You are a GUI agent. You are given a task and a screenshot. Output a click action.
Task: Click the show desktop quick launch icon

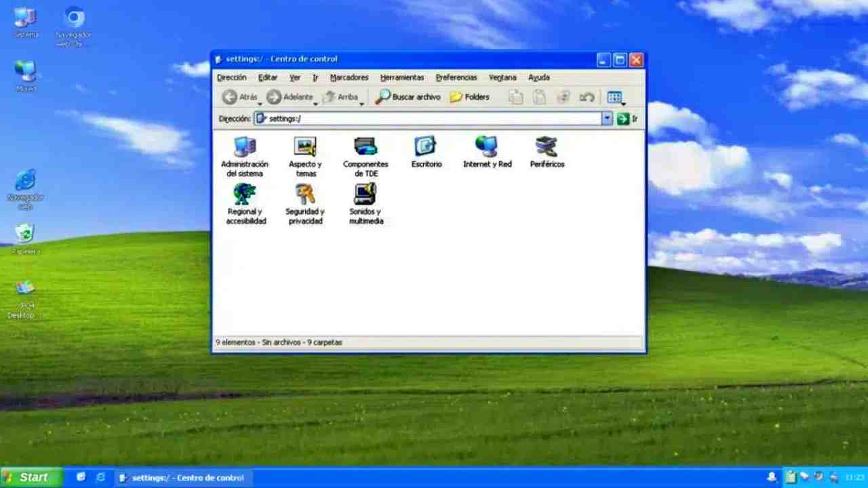(81, 477)
